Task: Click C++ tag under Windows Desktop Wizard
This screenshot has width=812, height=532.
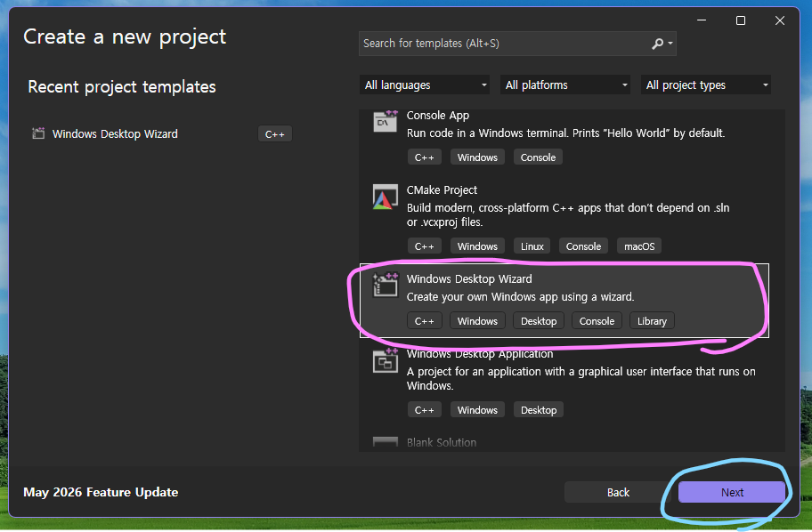Action: pyautogui.click(x=424, y=321)
